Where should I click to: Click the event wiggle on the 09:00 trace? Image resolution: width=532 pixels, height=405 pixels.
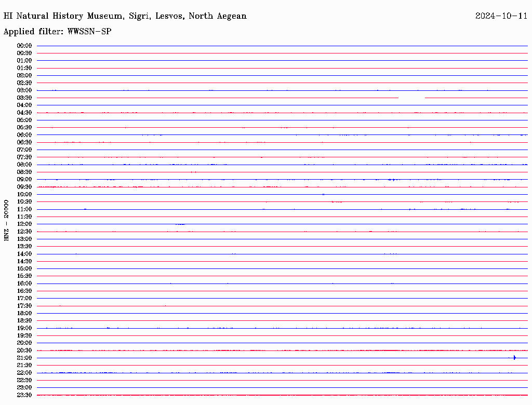(x=393, y=180)
